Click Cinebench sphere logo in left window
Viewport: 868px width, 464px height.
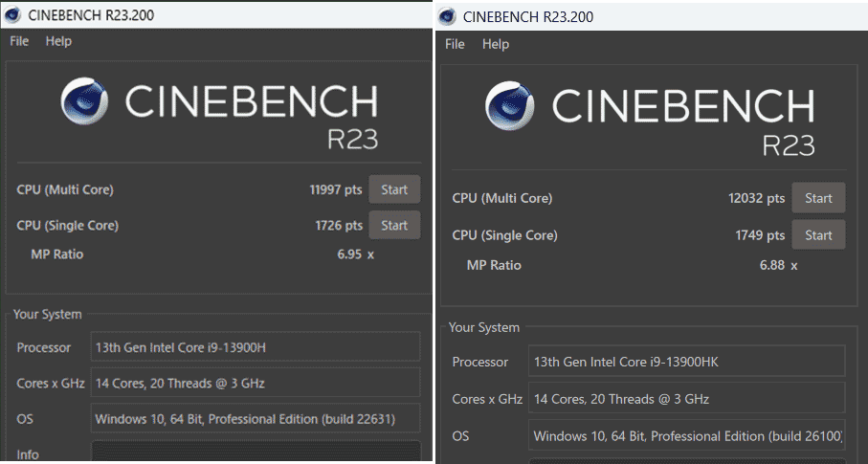click(x=84, y=100)
